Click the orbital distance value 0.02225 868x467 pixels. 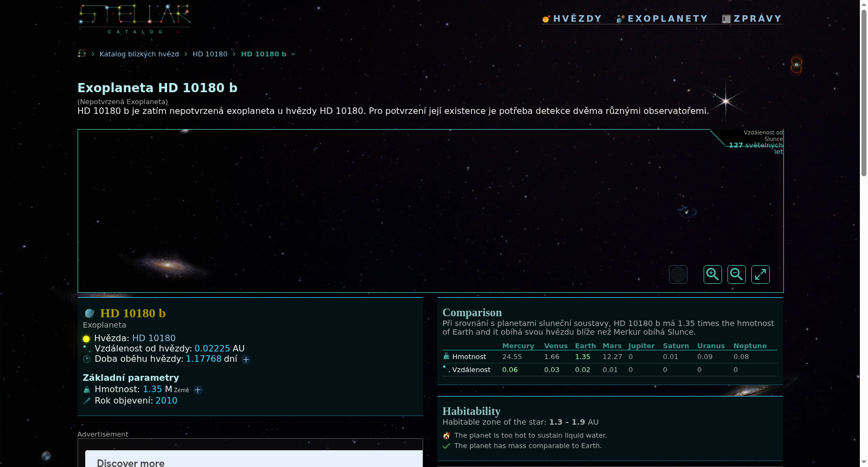(x=212, y=348)
